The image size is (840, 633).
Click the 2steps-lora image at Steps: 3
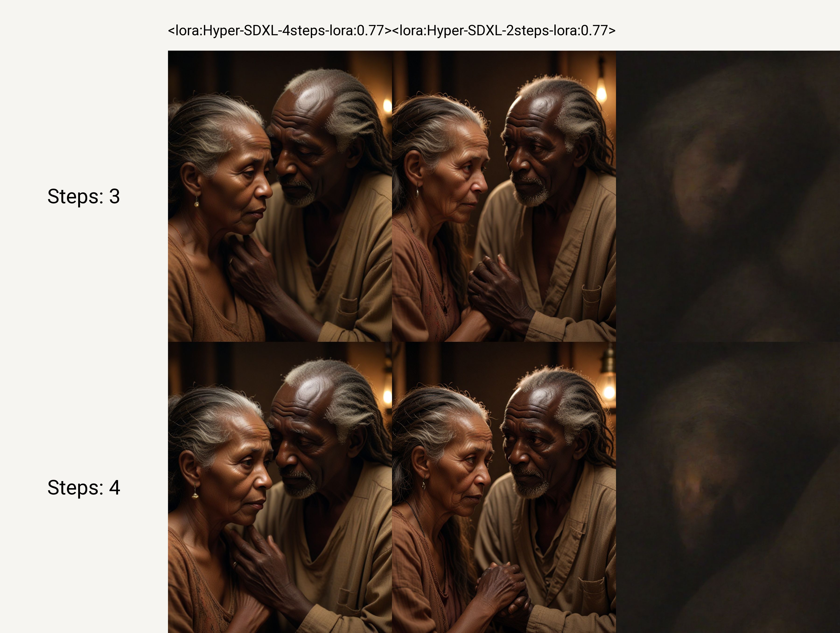pyautogui.click(x=504, y=196)
